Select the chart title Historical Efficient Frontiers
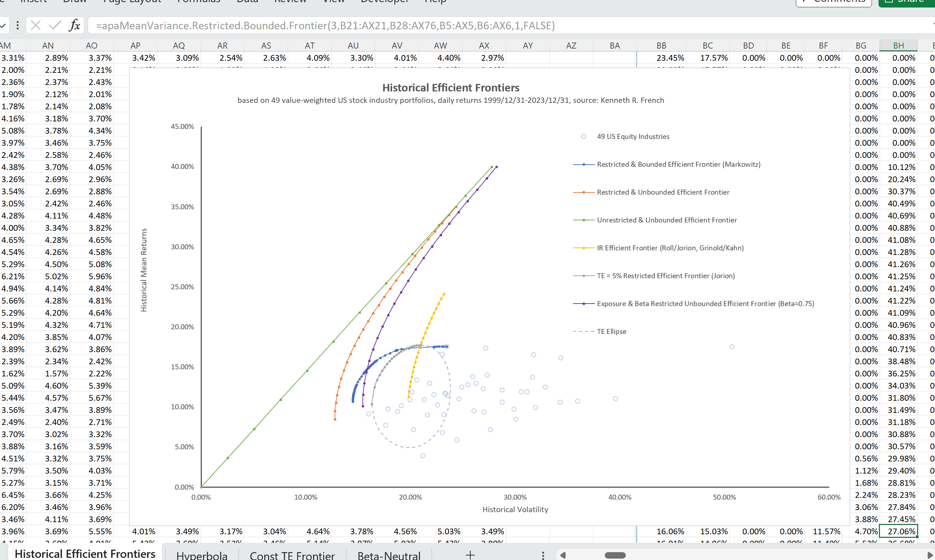Image resolution: width=935 pixels, height=560 pixels. click(x=450, y=87)
